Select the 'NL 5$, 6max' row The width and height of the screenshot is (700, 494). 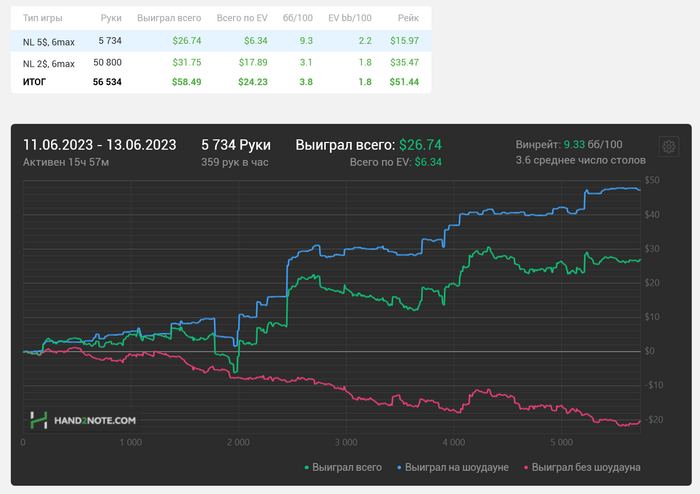pyautogui.click(x=221, y=41)
